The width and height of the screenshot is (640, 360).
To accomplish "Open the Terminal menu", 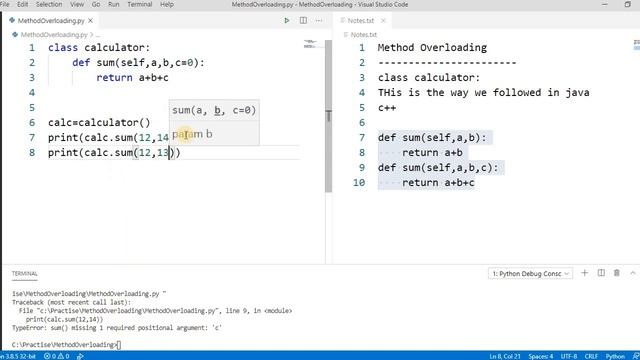I will (x=140, y=4).
